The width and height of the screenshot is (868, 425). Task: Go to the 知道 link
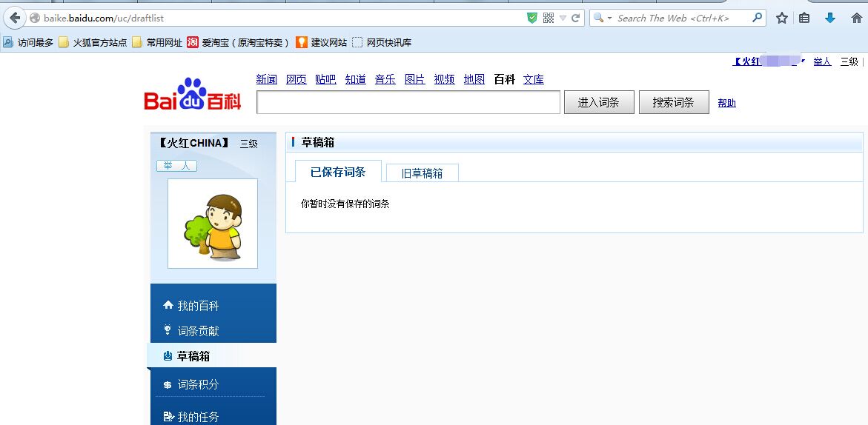[x=355, y=79]
